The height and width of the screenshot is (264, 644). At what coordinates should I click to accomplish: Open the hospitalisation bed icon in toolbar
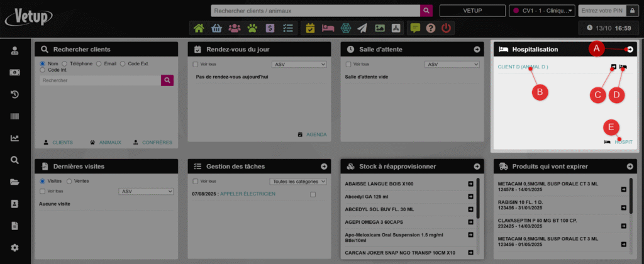[328, 28]
